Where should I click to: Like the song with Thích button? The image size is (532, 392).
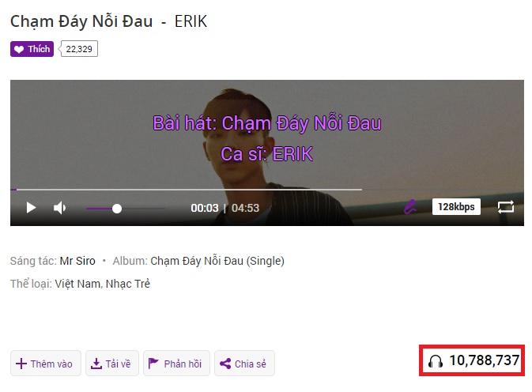32,49
